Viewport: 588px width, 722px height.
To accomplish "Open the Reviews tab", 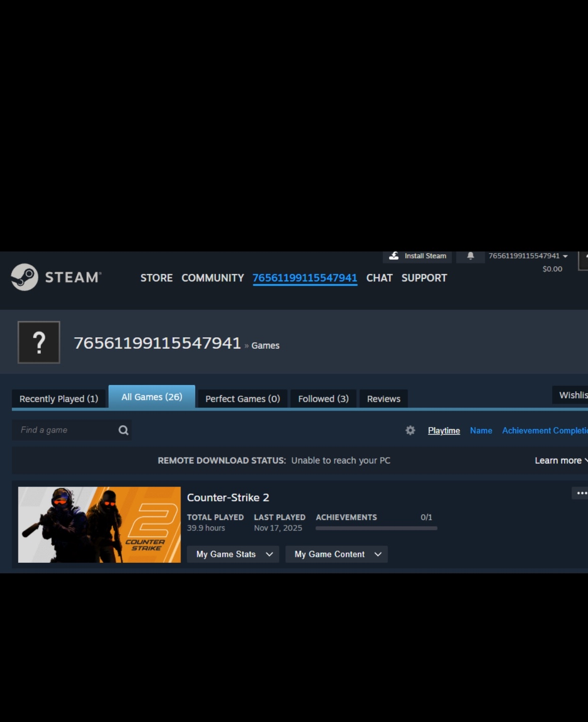I will [384, 399].
